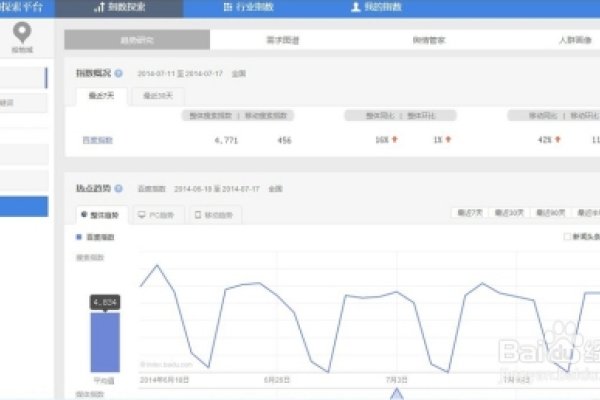Click the 最近7天 button above the chart
Screen dimensions: 600x400
click(470, 213)
